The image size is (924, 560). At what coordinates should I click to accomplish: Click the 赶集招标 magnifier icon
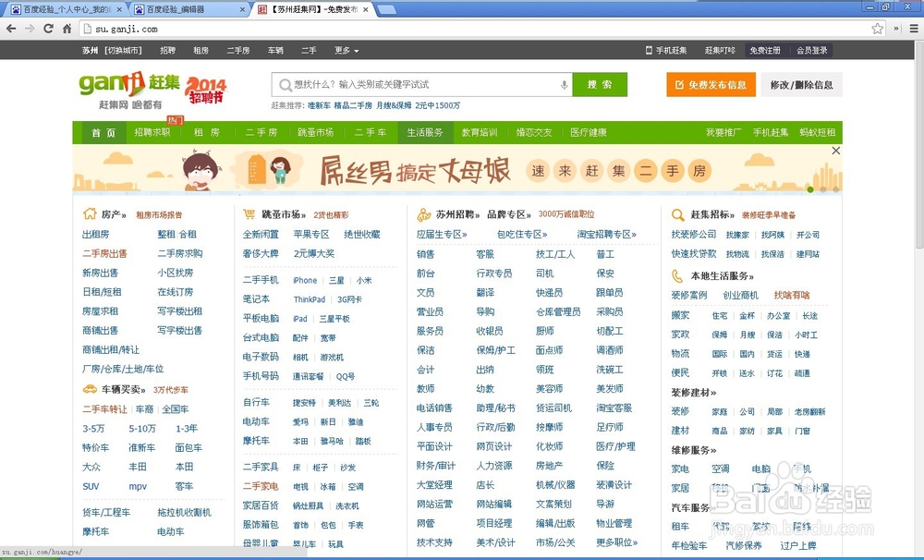coord(677,214)
